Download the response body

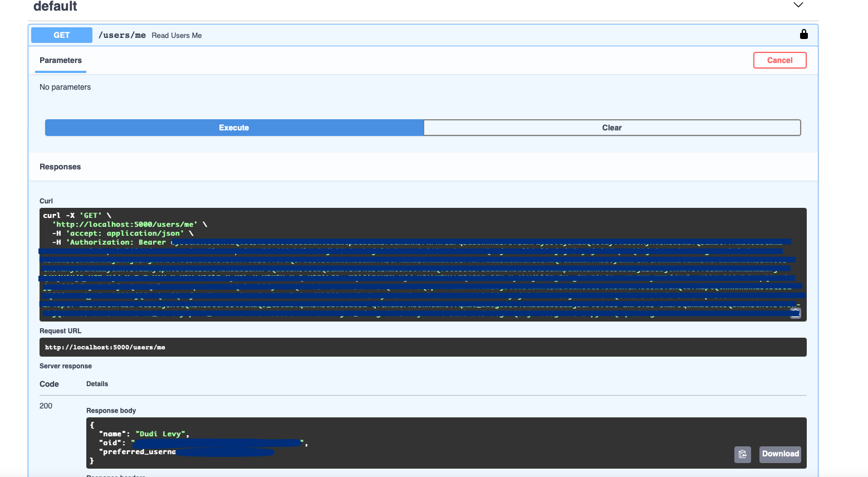[x=779, y=454]
